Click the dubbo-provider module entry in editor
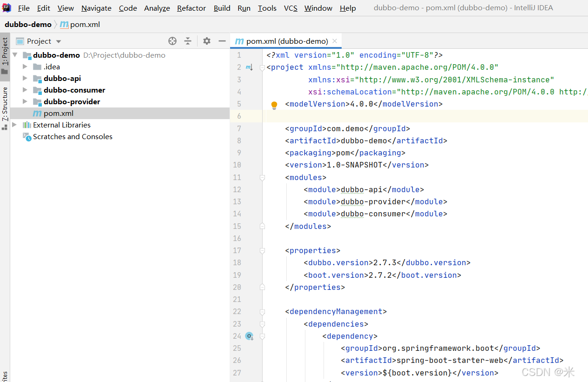The width and height of the screenshot is (588, 382). click(x=373, y=201)
